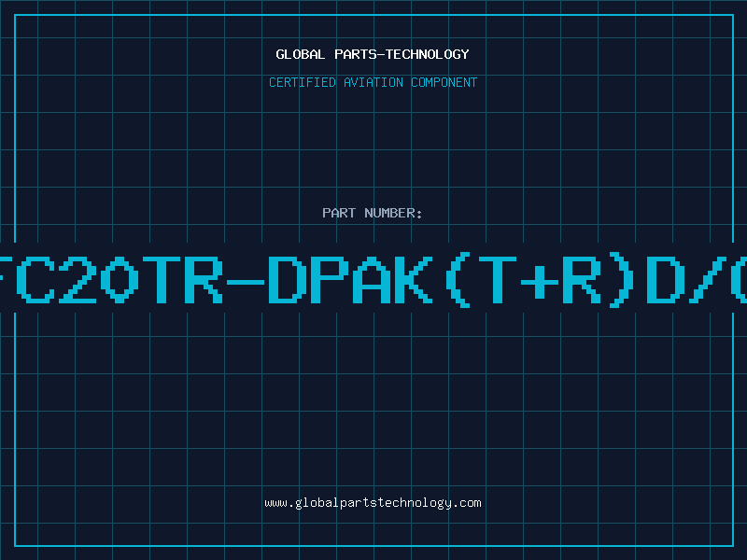Select the GLOBAL PARTS-TECHNOLOGY company title
Image resolution: width=747 pixels, height=560 pixels.
point(373,54)
